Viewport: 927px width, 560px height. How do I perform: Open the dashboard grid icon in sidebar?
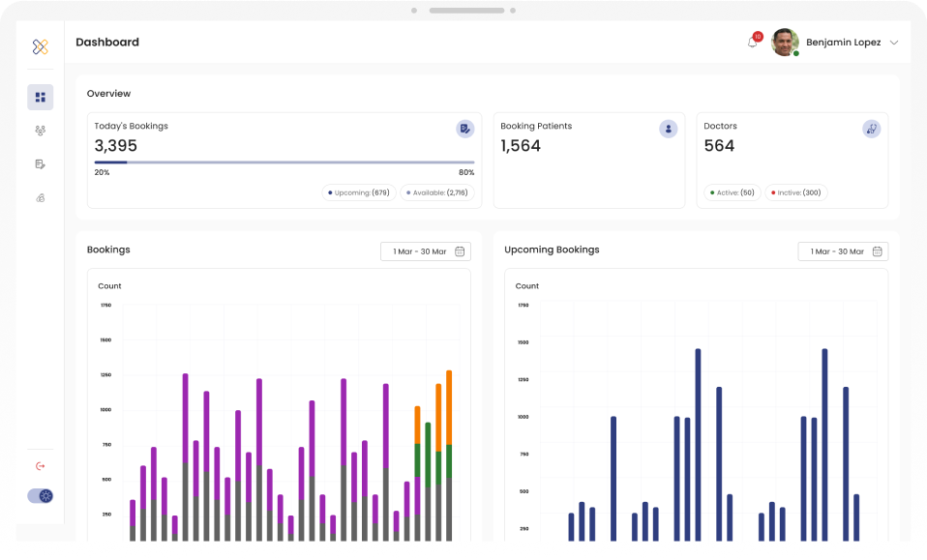click(41, 97)
